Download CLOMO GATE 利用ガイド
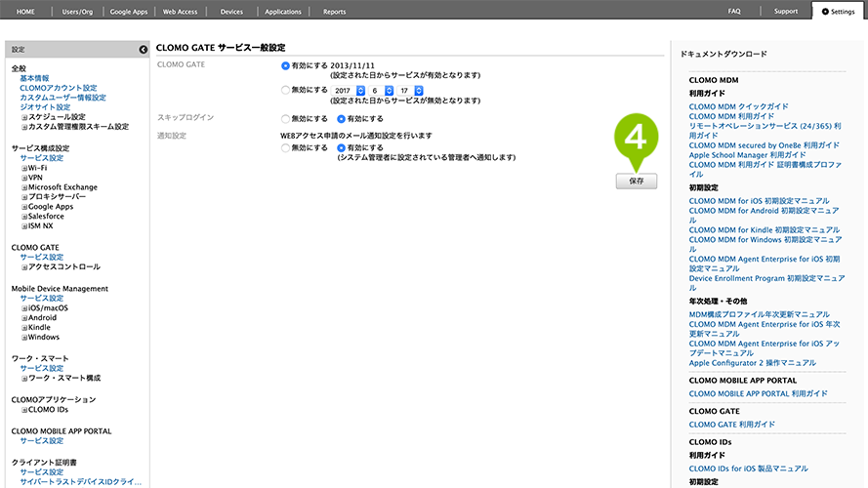The height and width of the screenshot is (488, 868). 732,425
